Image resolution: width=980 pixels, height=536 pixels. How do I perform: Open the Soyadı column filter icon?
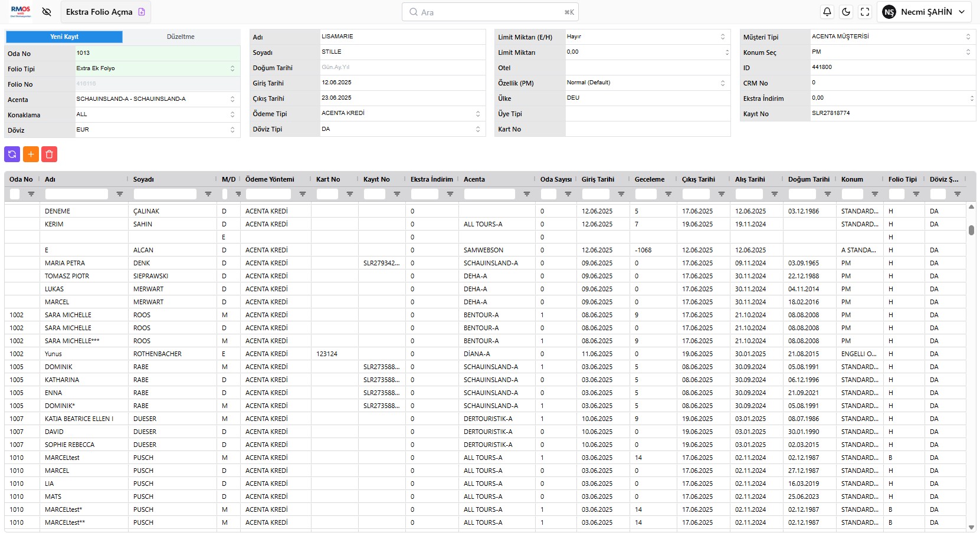click(x=208, y=194)
